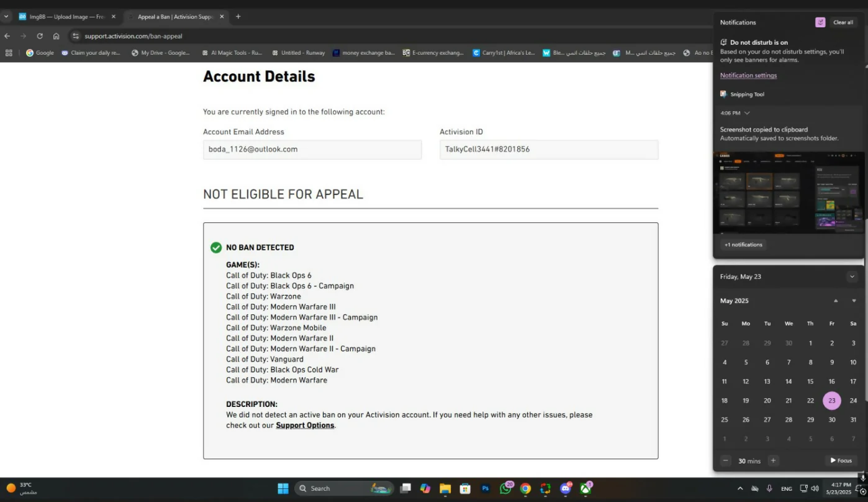Viewport: 868px width, 502px height.
Task: Follow the Support Options link
Action: 305,426
